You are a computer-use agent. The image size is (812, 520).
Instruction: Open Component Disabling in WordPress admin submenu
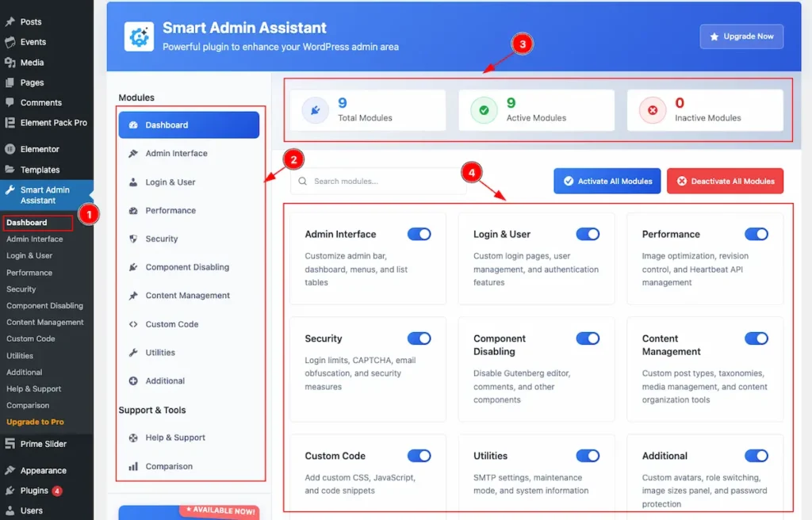click(44, 305)
